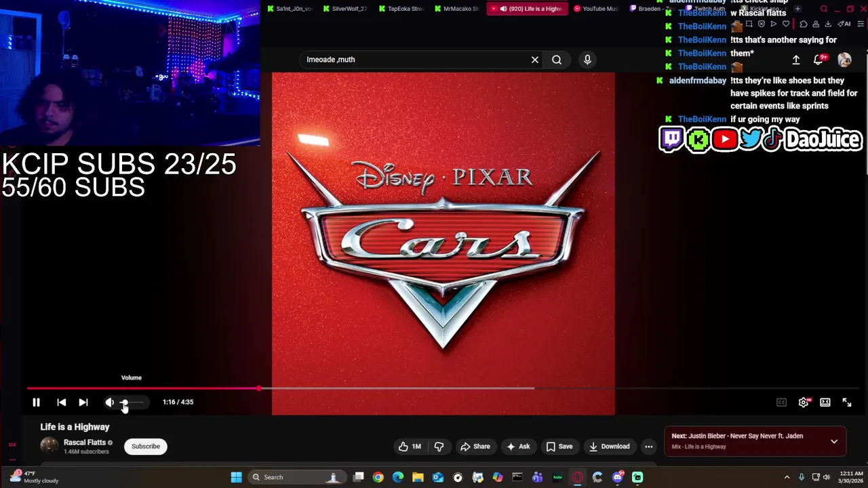Open the weather widget showing 47°F

click(x=35, y=476)
